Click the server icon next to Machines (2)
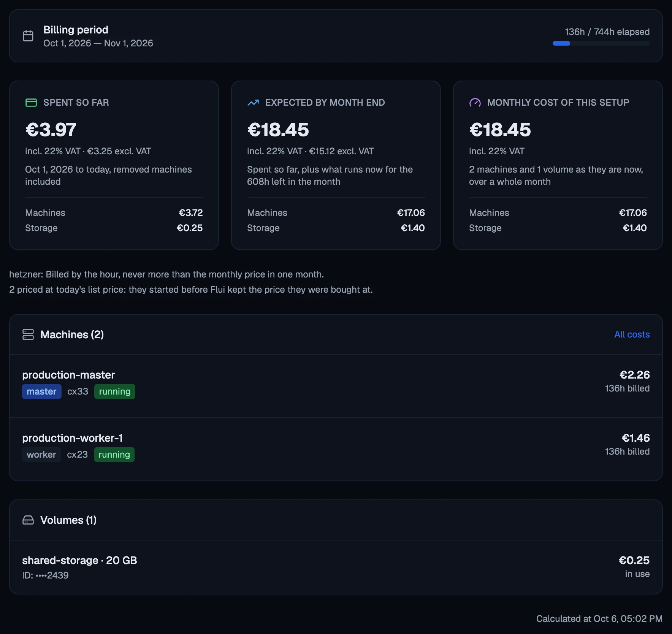 tap(28, 334)
